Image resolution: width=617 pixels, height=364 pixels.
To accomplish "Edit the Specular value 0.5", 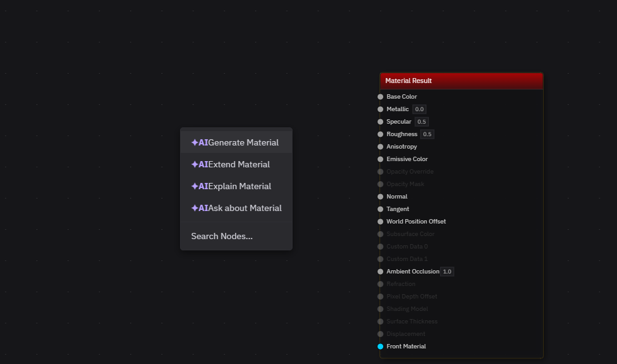I will pos(421,121).
